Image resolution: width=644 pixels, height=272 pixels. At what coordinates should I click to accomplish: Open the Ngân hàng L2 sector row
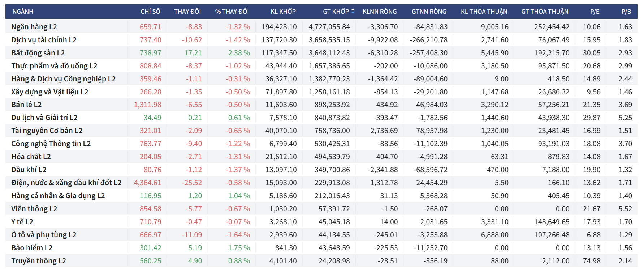[x=34, y=27]
